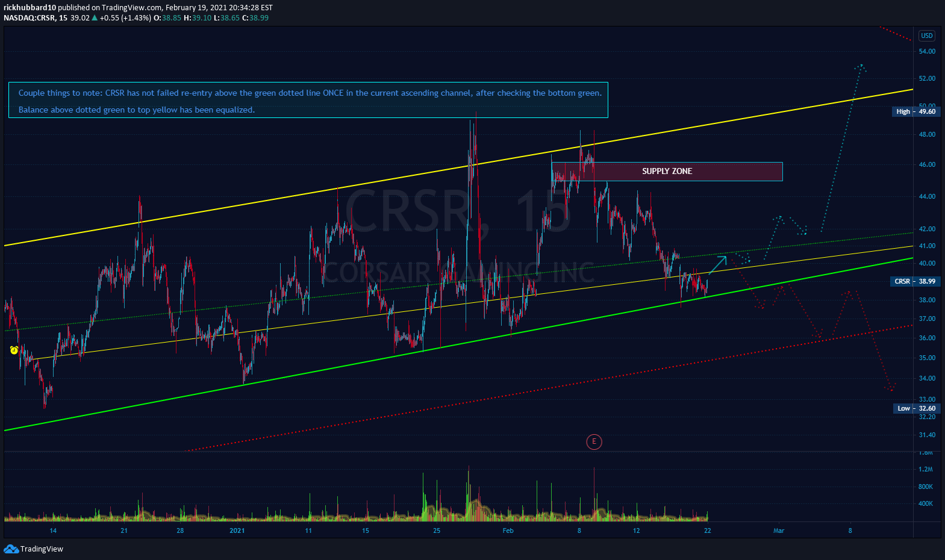The width and height of the screenshot is (945, 560).
Task: Click the TradingView wordmark at bottom left
Action: (42, 549)
